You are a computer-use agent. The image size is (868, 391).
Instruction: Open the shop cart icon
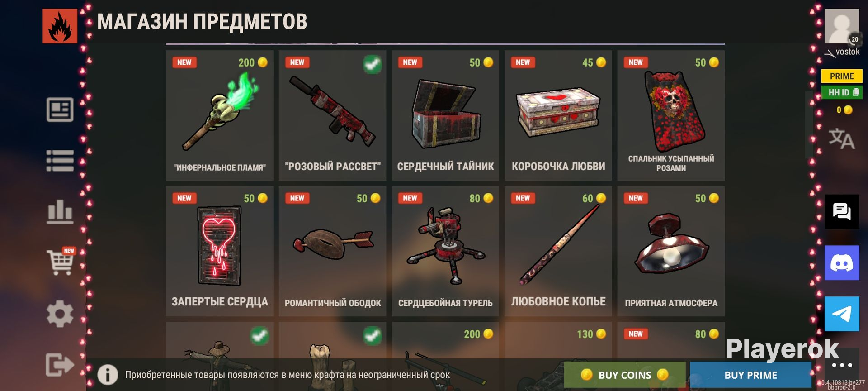[x=61, y=262]
